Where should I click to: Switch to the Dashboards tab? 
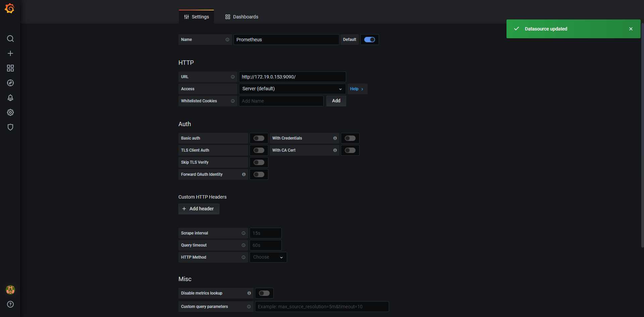click(x=242, y=17)
